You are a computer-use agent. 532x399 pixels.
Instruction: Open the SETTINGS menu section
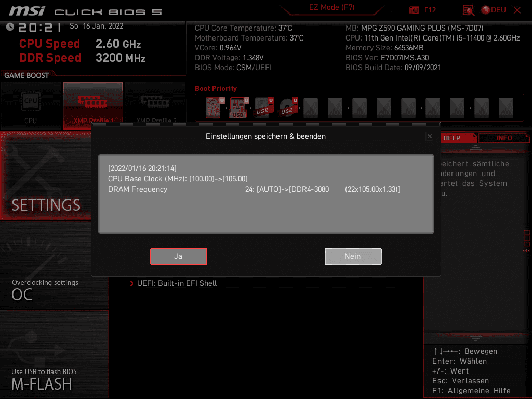pyautogui.click(x=46, y=176)
